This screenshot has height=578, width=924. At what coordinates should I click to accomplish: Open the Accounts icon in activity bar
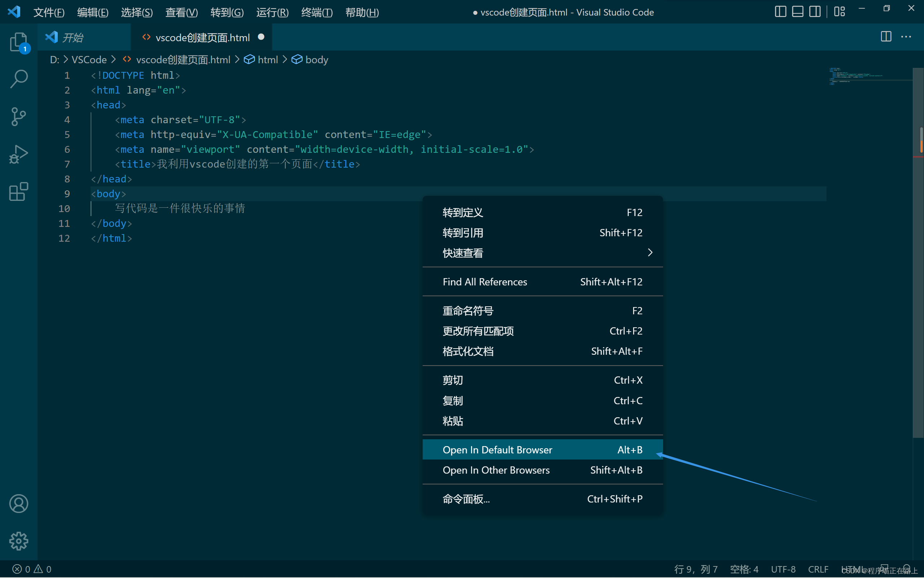click(x=18, y=504)
